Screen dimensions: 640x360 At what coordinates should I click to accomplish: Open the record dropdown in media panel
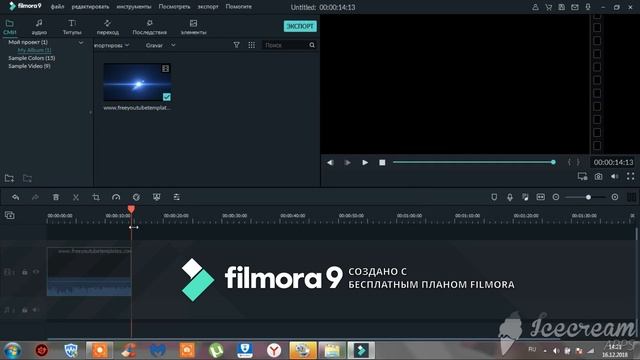point(160,45)
